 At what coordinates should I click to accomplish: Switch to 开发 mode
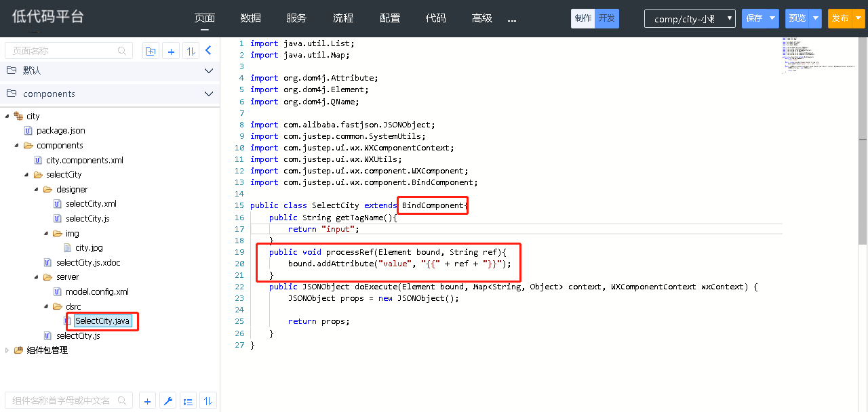click(607, 18)
